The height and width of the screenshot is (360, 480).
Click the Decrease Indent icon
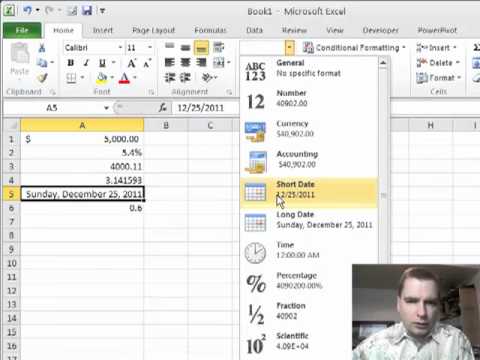coord(170,78)
